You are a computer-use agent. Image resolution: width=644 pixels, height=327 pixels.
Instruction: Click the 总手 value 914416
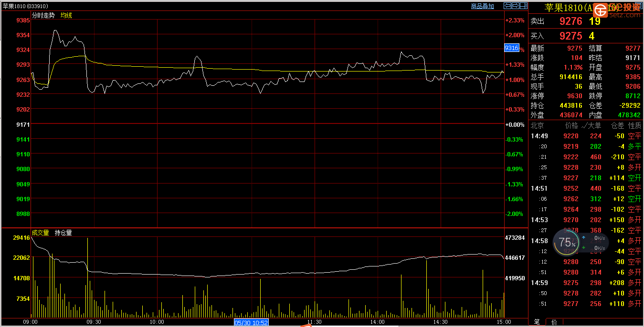(x=571, y=77)
